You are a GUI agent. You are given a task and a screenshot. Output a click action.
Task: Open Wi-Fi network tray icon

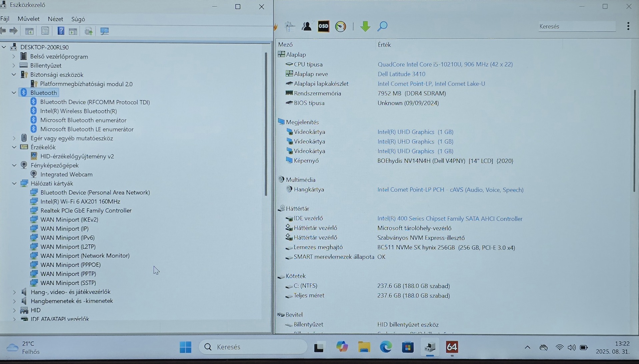[559, 347]
